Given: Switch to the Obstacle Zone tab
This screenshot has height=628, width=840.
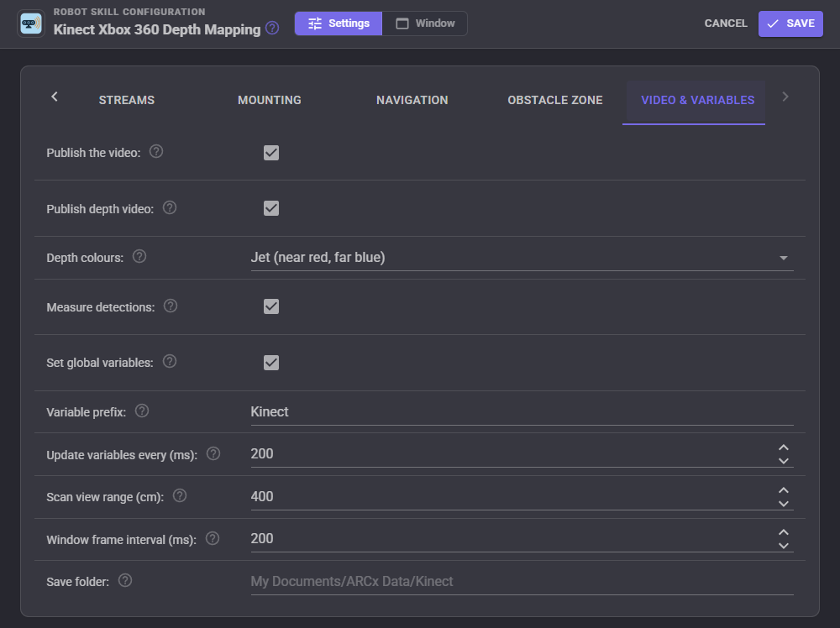Looking at the screenshot, I should point(555,100).
